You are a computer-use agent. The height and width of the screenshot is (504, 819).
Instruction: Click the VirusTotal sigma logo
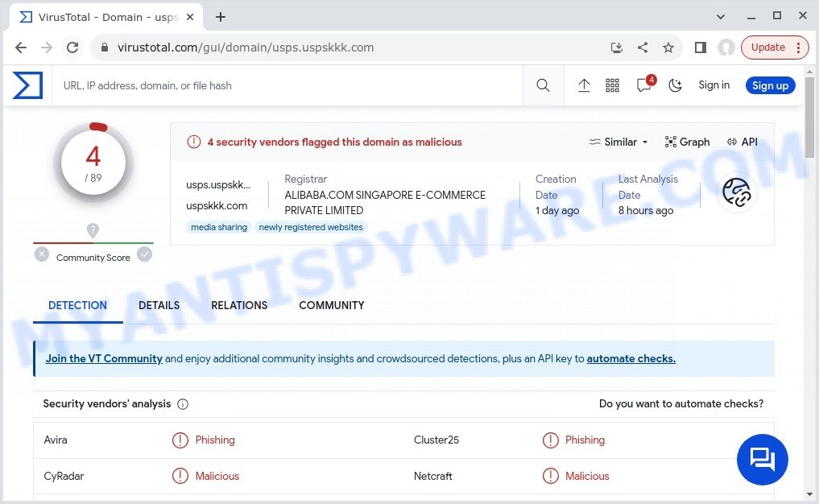click(27, 85)
